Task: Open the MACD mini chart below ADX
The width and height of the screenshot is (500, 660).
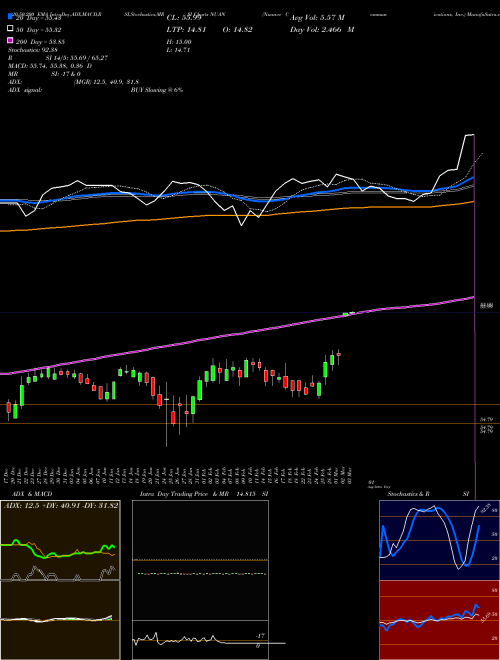Action: [60, 620]
